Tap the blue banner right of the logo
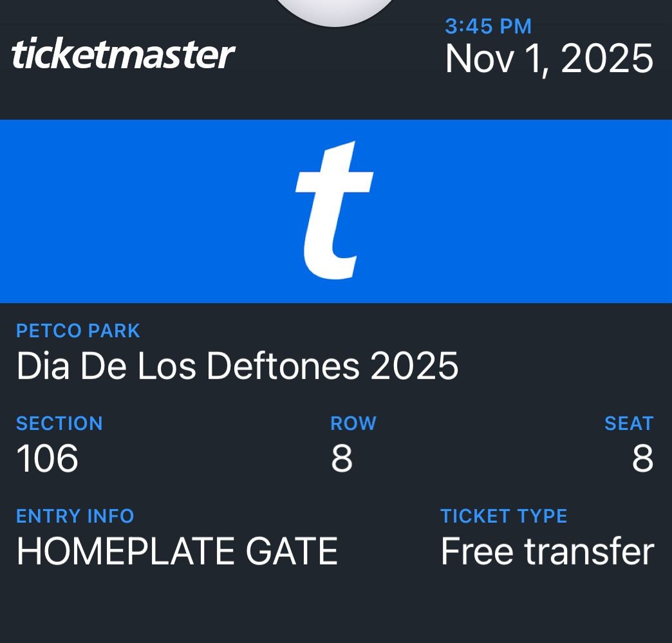The height and width of the screenshot is (643, 672). point(528,211)
